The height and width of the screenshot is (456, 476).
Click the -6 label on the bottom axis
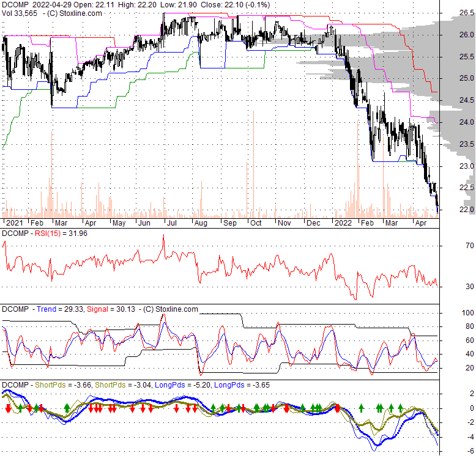[x=470, y=451]
